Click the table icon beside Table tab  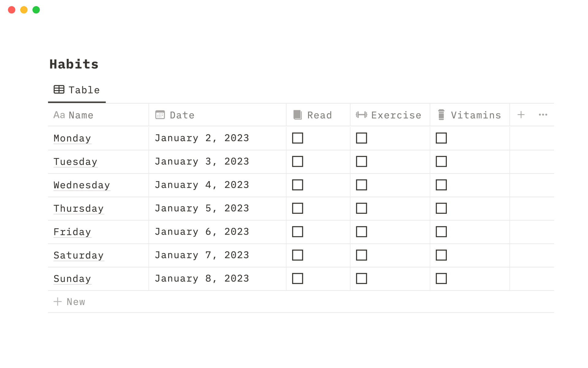coord(59,90)
